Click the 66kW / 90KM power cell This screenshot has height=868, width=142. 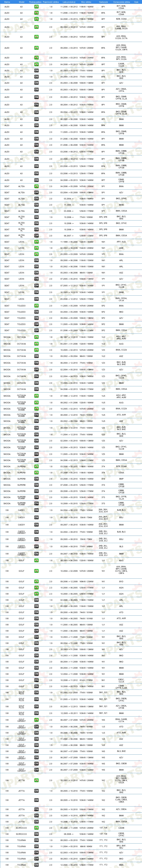pos(86,846)
